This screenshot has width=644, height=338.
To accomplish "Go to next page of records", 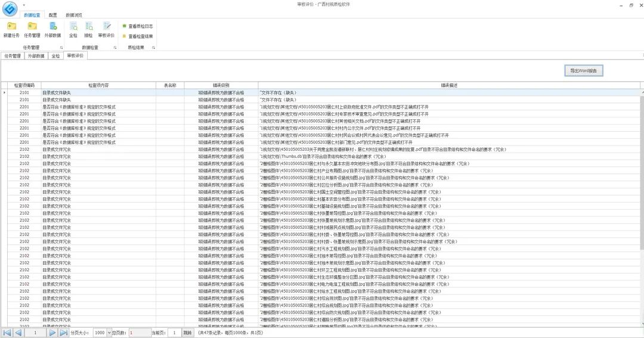I will 52,333.
